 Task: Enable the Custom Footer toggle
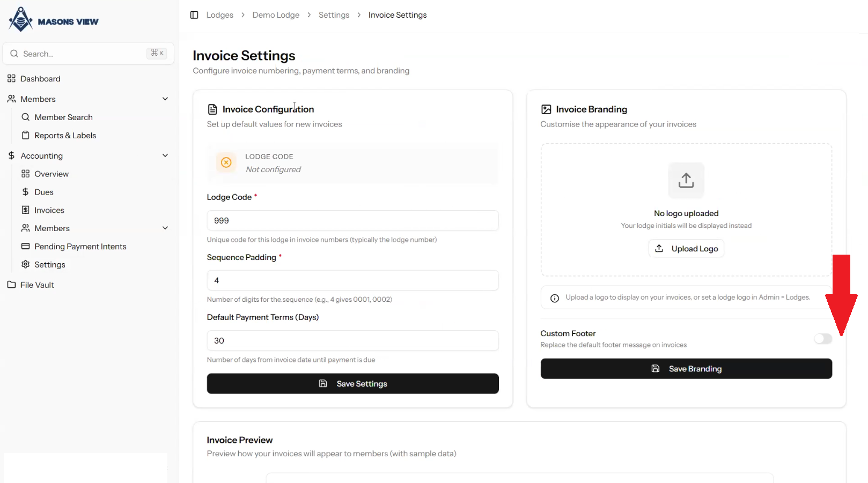pyautogui.click(x=822, y=339)
